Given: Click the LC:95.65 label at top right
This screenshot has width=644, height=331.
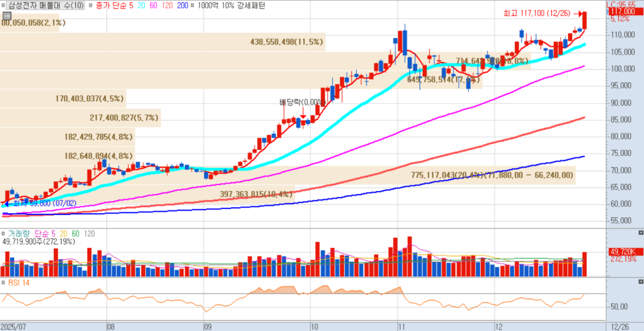Looking at the screenshot, I should click(621, 5).
